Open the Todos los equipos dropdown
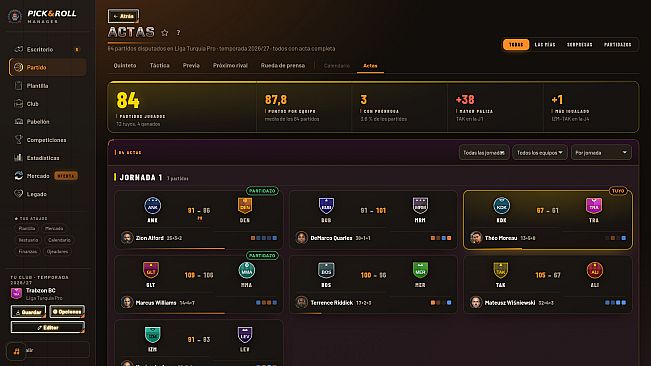 (x=540, y=153)
